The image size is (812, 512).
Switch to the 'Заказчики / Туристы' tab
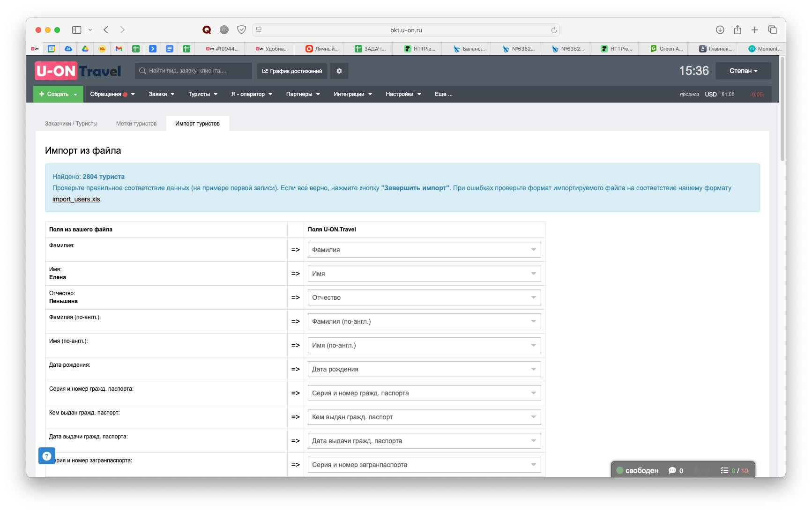coord(71,124)
